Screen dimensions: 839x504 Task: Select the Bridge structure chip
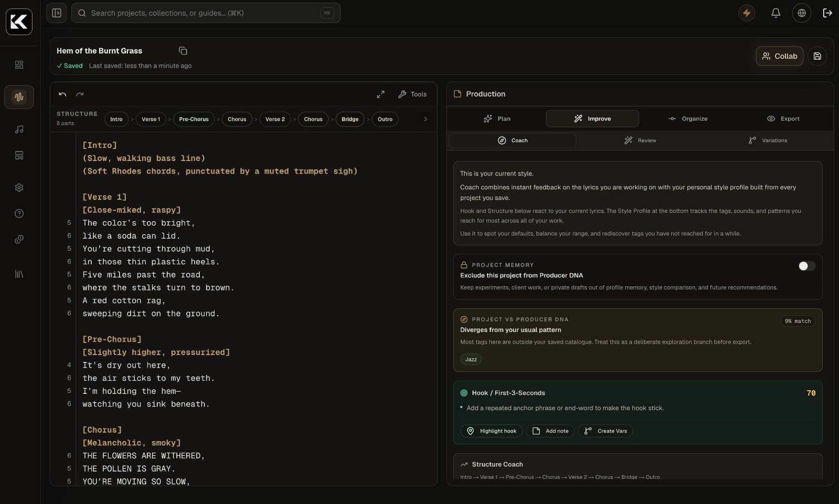pos(350,119)
